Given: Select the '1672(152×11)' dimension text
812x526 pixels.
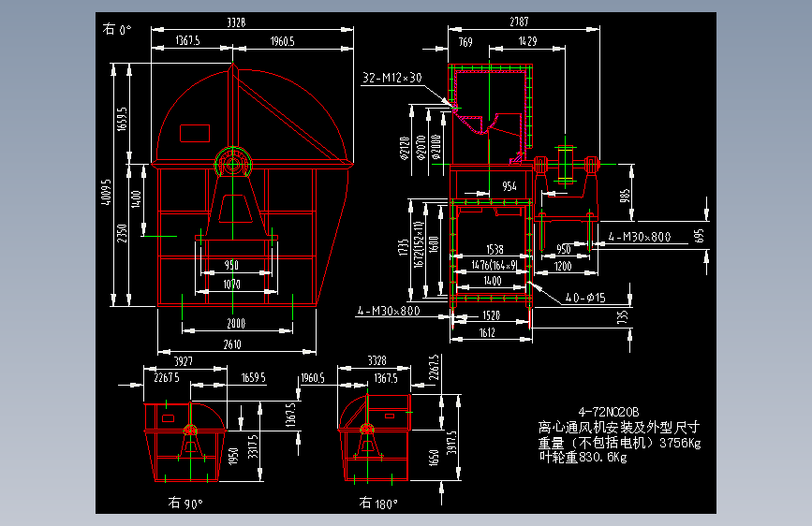Looking at the screenshot, I should pyautogui.click(x=419, y=244).
